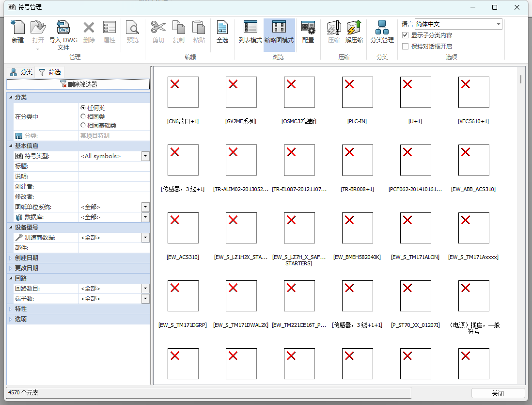
Task: Click the 新建 (New) icon
Action: tap(18, 28)
